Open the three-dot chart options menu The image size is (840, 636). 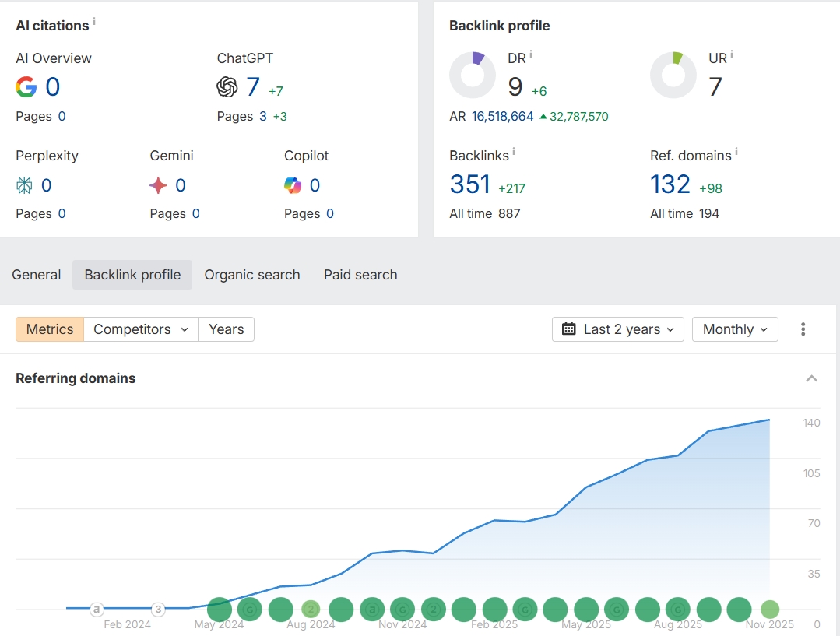(x=803, y=329)
